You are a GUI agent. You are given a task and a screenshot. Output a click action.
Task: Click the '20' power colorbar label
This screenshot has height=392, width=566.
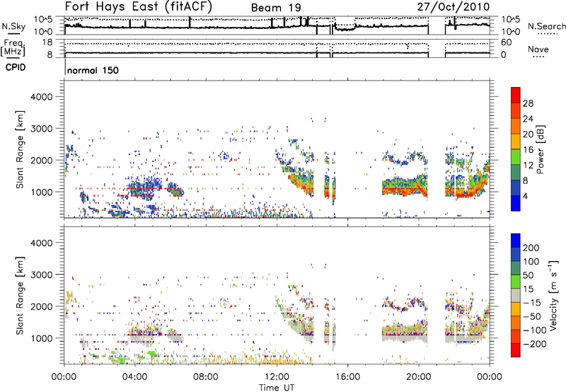[528, 134]
